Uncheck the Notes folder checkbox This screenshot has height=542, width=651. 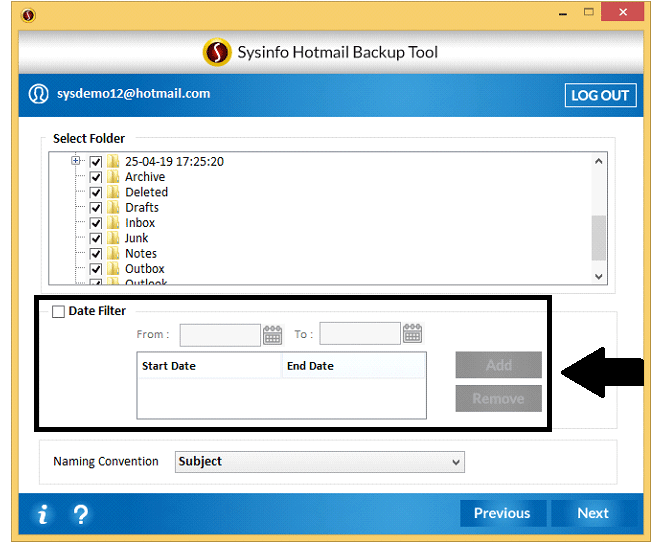click(x=96, y=254)
